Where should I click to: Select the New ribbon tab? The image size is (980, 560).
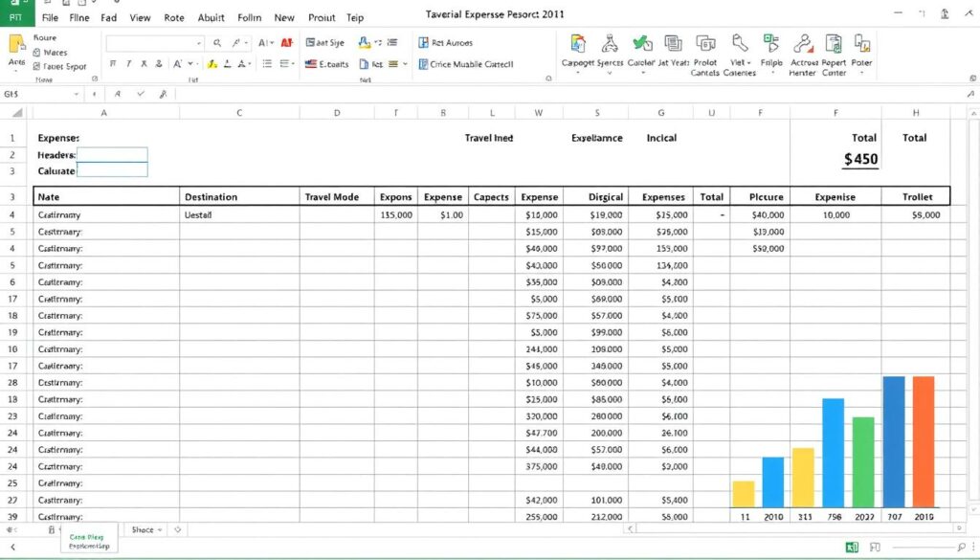(283, 17)
